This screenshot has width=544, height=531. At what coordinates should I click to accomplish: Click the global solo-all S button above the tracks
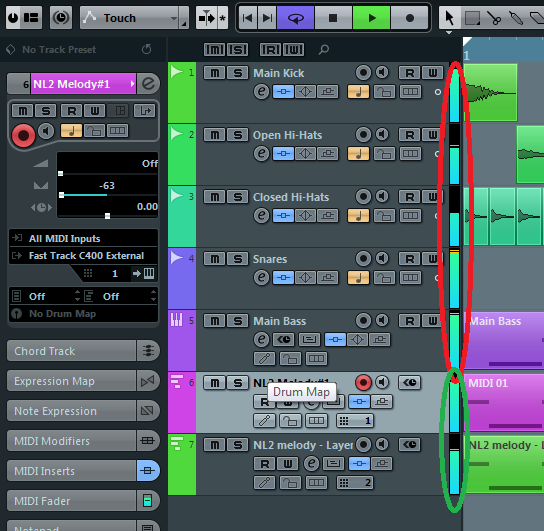coord(238,50)
